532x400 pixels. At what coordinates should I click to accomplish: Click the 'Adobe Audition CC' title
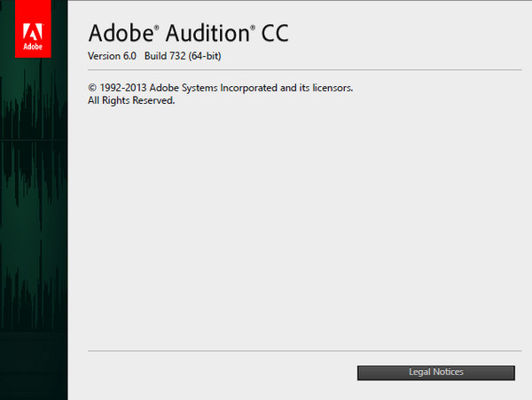(x=189, y=34)
